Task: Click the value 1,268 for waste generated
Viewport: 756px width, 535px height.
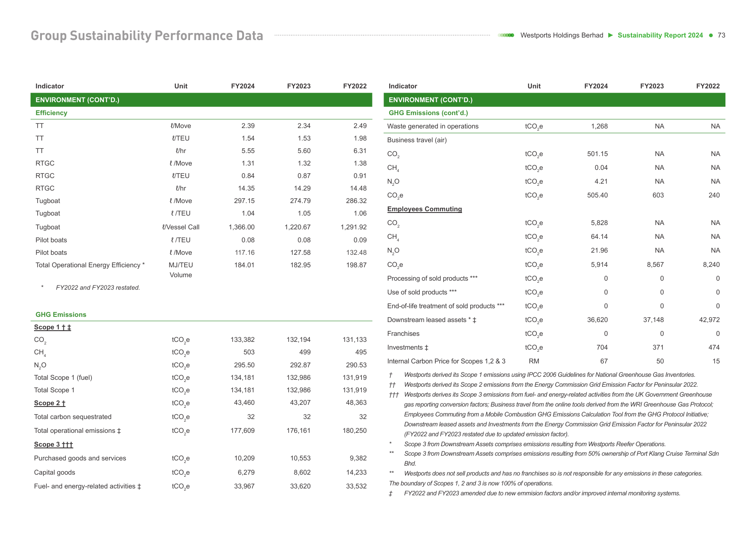Action: (600, 126)
